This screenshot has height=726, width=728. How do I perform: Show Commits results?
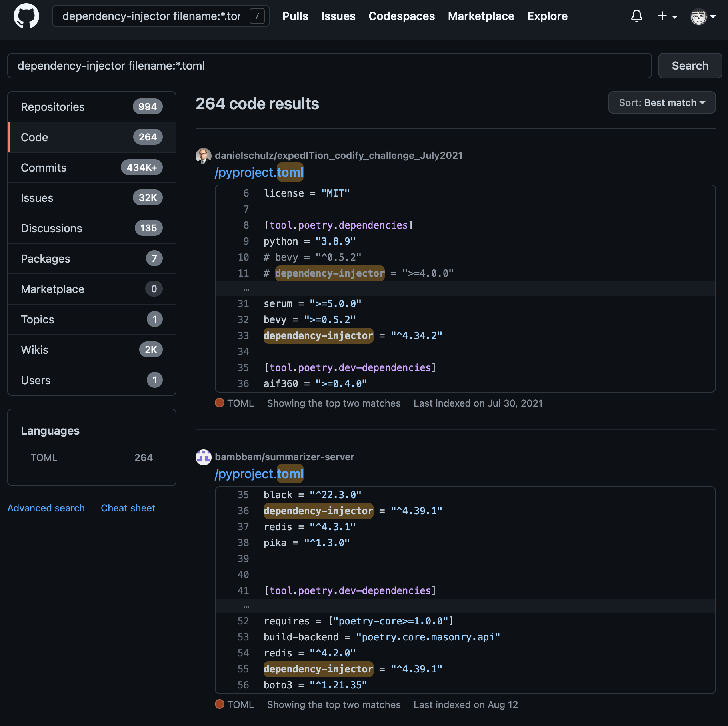click(x=92, y=168)
